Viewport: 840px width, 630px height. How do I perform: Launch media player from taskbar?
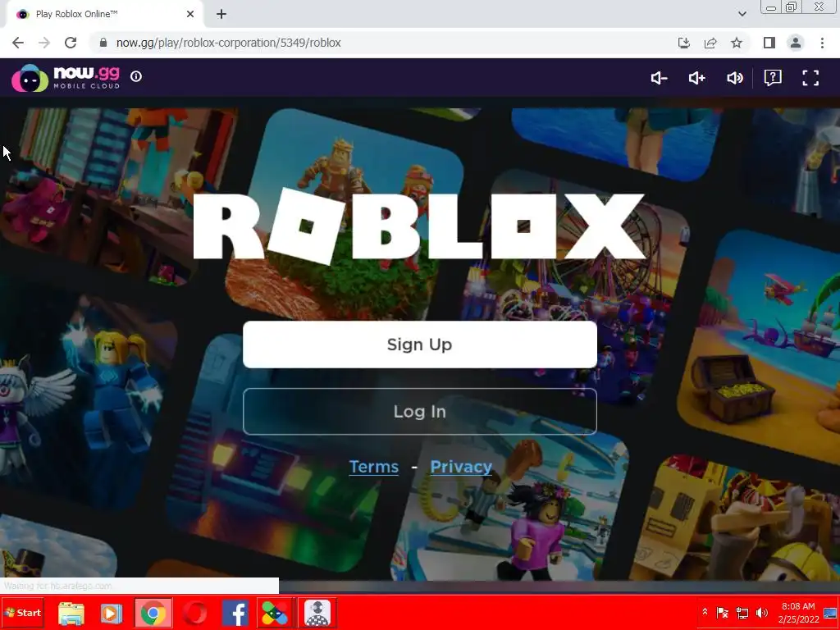[111, 613]
